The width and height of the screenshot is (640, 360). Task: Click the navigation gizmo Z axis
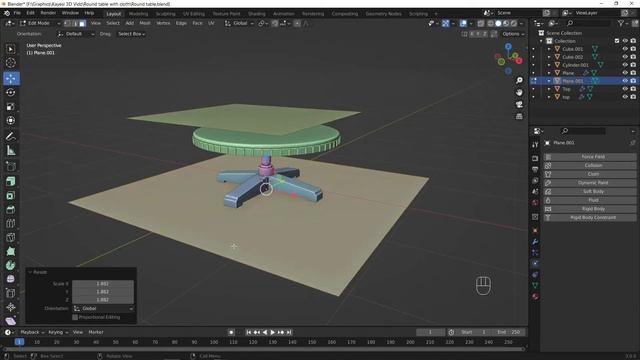[x=508, y=47]
